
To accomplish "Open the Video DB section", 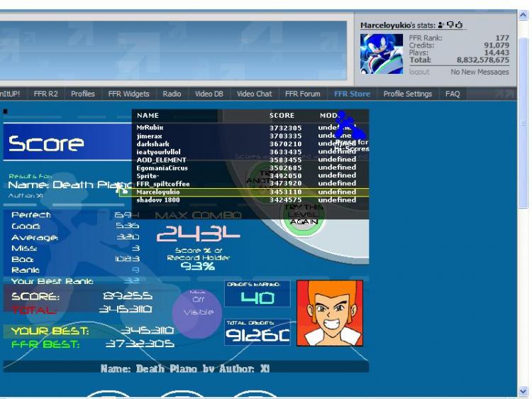I will [x=209, y=94].
